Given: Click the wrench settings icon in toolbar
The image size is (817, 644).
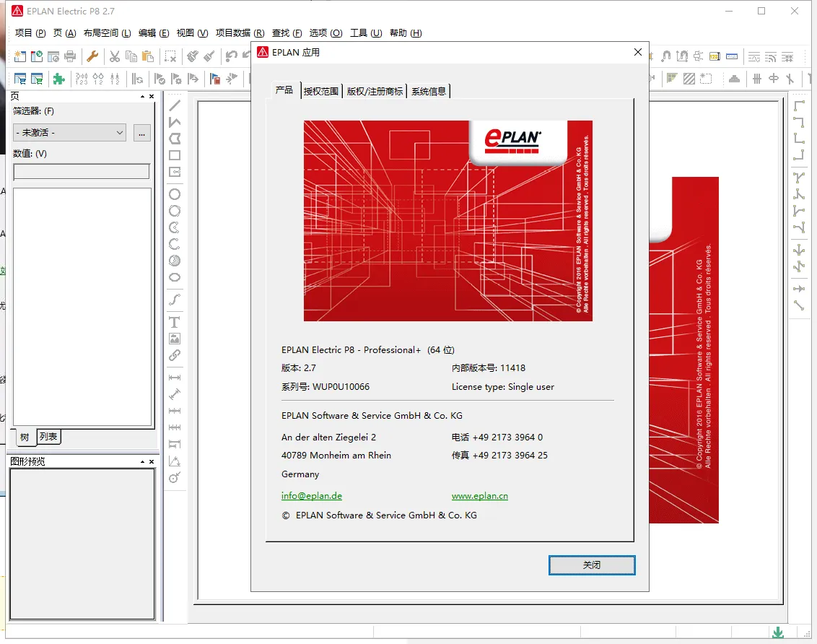Looking at the screenshot, I should click(92, 56).
